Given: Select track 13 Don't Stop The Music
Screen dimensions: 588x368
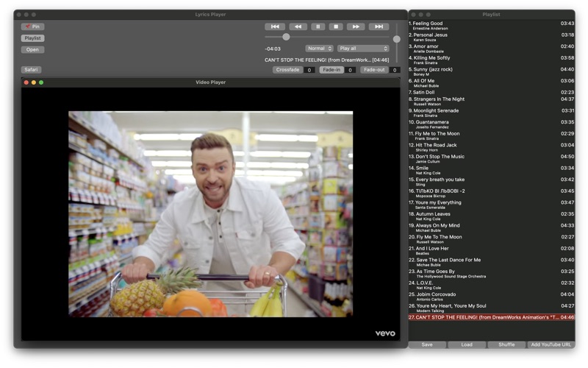Looking at the screenshot, I should 491,159.
